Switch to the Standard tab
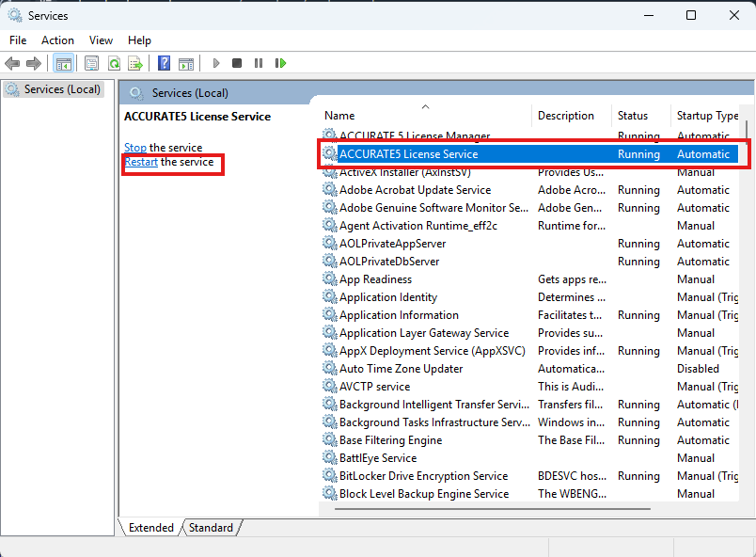 [x=211, y=528]
